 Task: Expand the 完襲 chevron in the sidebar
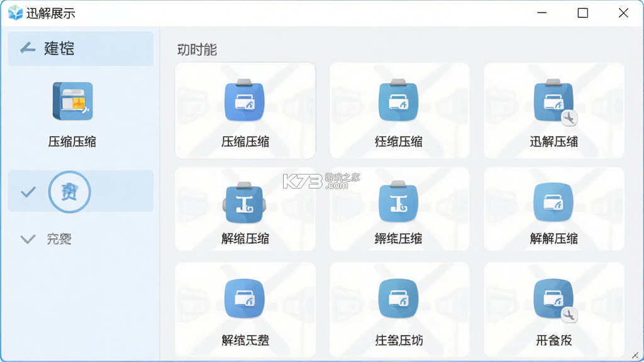click(28, 239)
